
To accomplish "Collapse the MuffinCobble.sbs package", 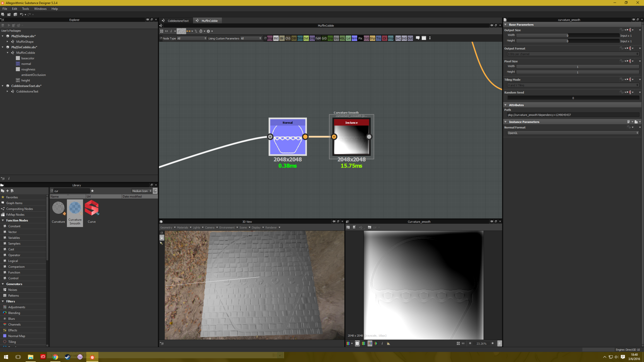I will click(3, 47).
